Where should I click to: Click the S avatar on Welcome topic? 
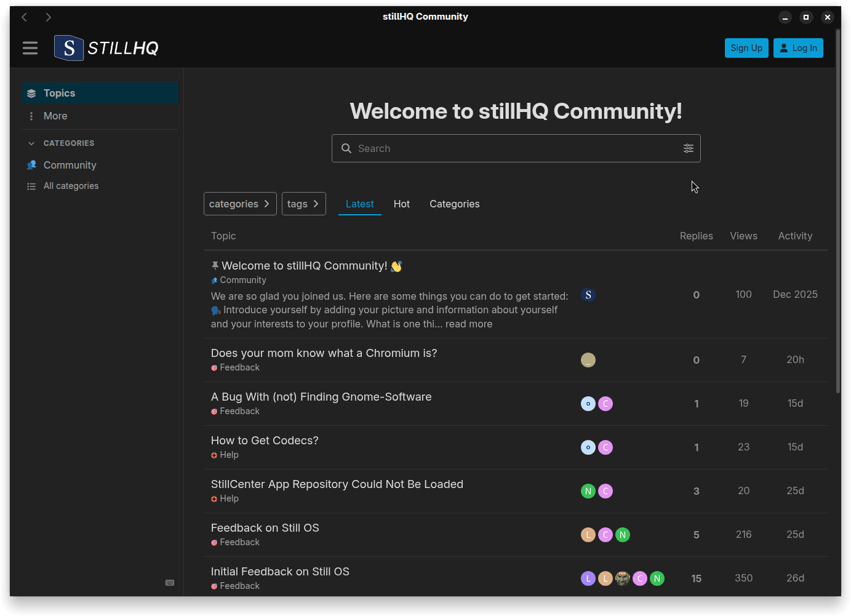pos(588,295)
